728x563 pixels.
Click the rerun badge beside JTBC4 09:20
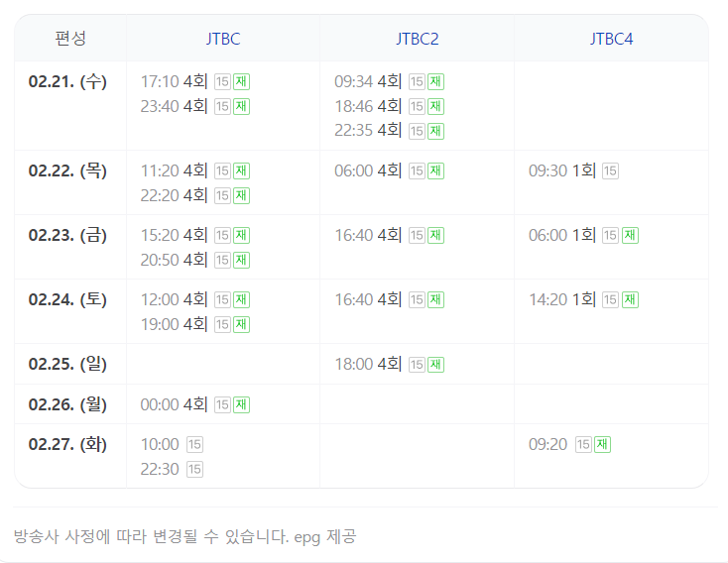coord(602,445)
